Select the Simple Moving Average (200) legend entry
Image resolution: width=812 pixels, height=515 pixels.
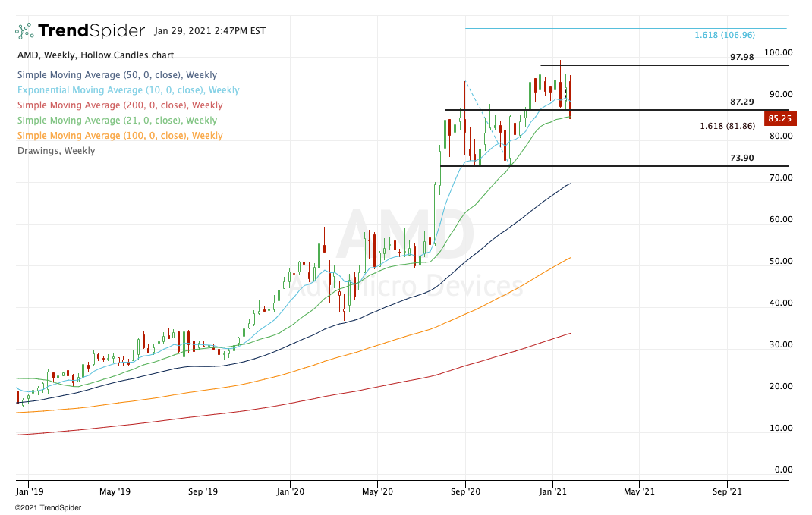pyautogui.click(x=120, y=105)
